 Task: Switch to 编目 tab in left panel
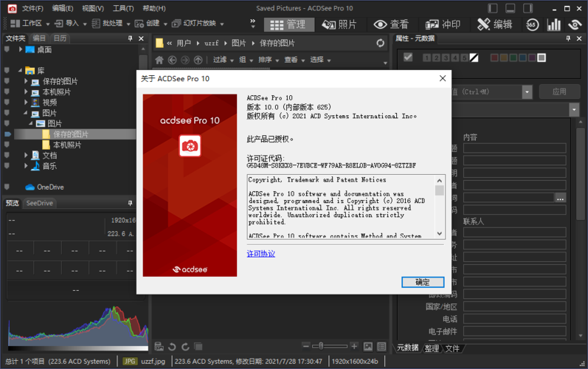click(x=39, y=38)
